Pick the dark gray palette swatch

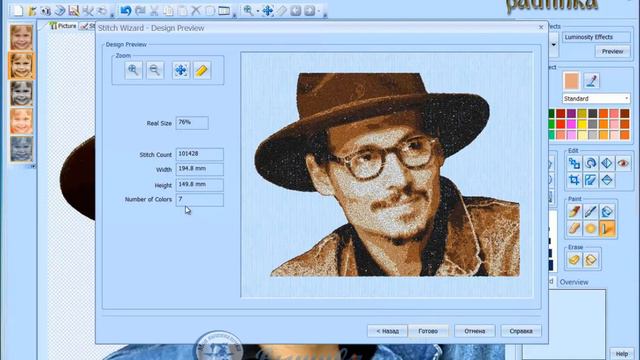click(x=592, y=113)
